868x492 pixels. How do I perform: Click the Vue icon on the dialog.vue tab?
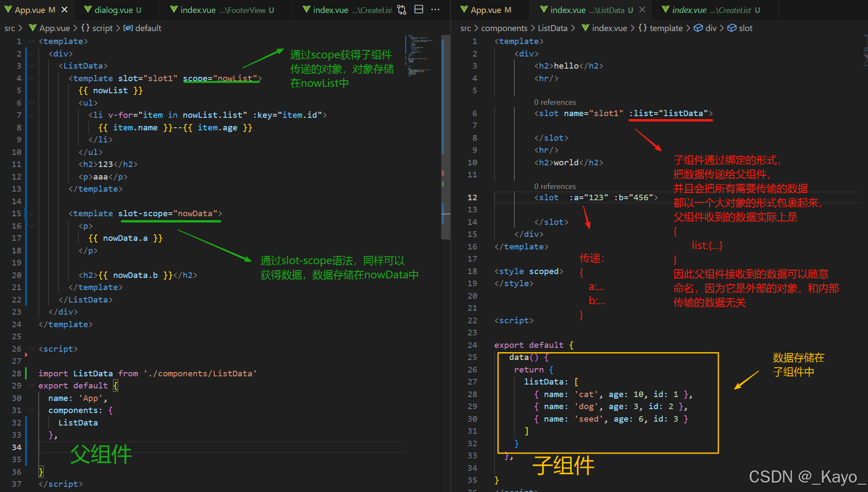(x=88, y=9)
